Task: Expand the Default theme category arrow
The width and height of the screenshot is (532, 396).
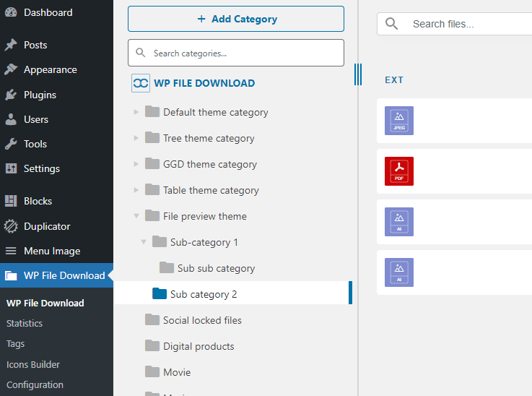Action: coord(136,113)
